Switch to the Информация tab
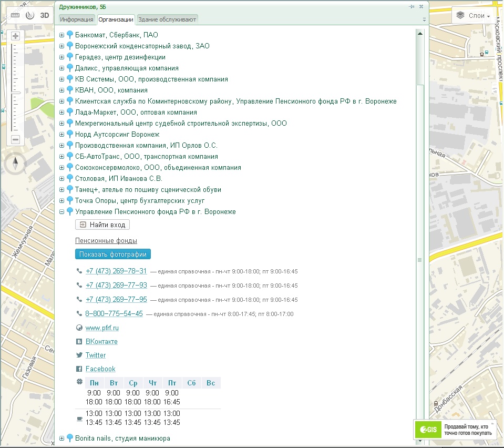504x448 pixels. coord(77,19)
